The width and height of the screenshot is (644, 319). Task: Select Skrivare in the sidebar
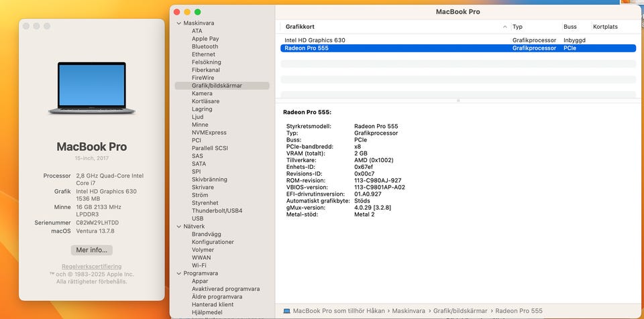[x=203, y=187]
